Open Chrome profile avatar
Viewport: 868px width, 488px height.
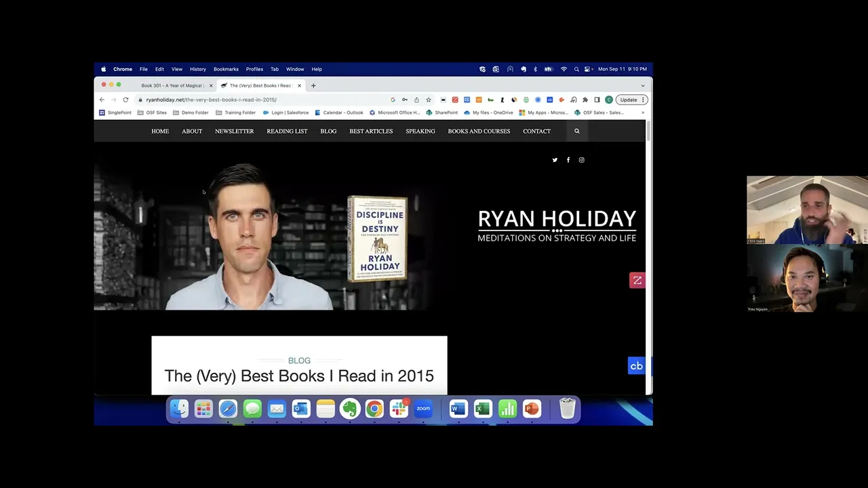tap(609, 100)
